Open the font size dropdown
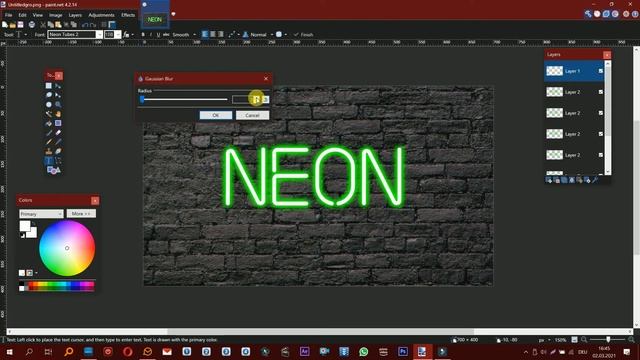Screen dimensions: 640x360 pyautogui.click(x=118, y=35)
